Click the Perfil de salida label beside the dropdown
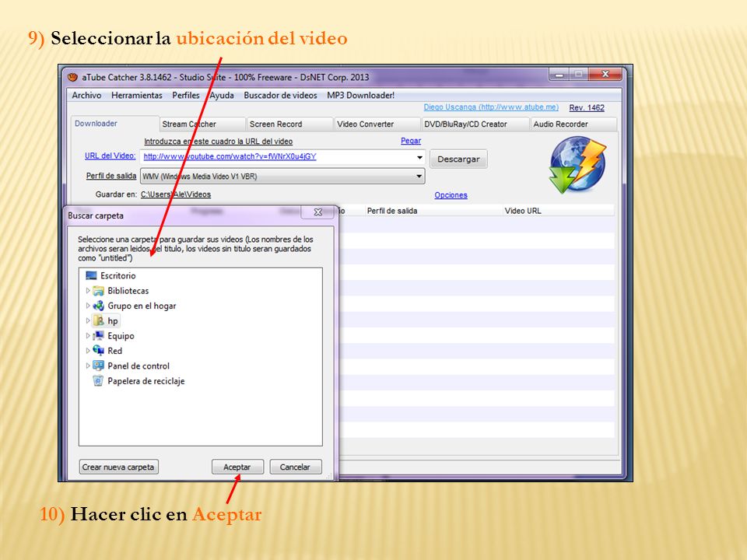747x560 pixels. tap(111, 177)
